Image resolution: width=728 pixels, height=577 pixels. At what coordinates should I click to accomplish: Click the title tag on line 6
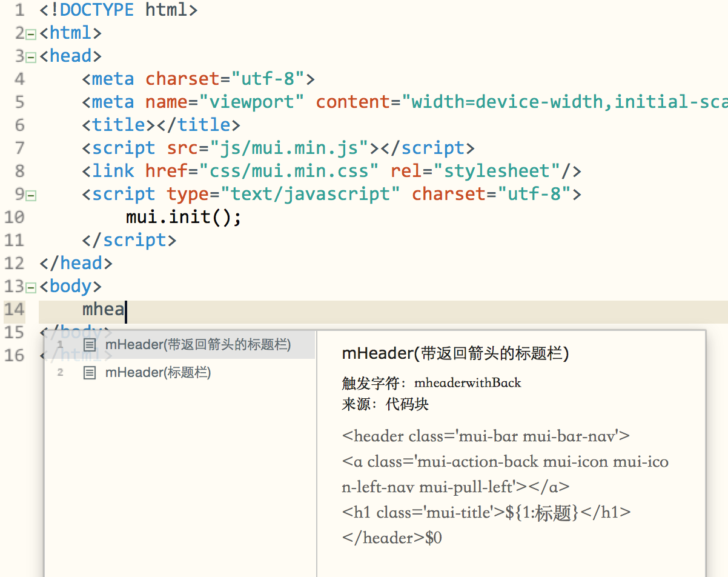pos(162,125)
